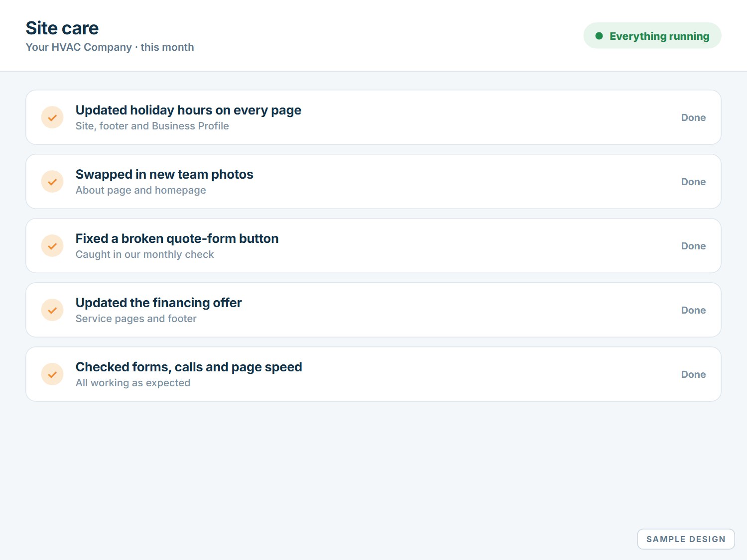Open the Swapped in new team photos item
This screenshot has height=560, width=747.
click(x=373, y=182)
